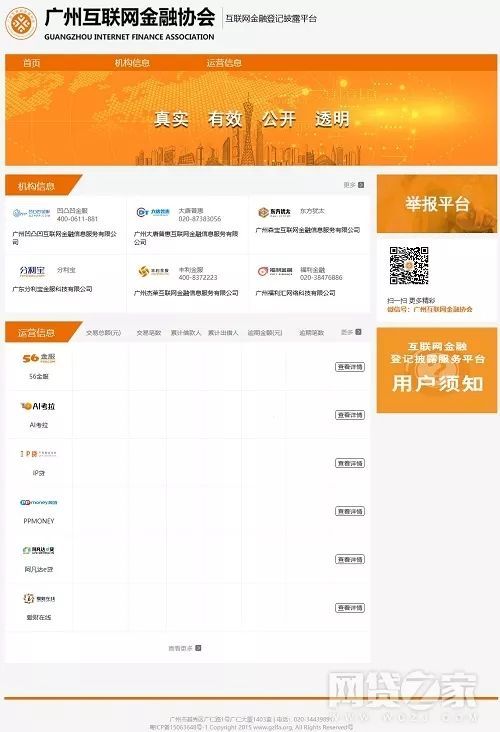The image size is (500, 732).
Task: Click the WeChat QR code image
Action: [x=409, y=266]
